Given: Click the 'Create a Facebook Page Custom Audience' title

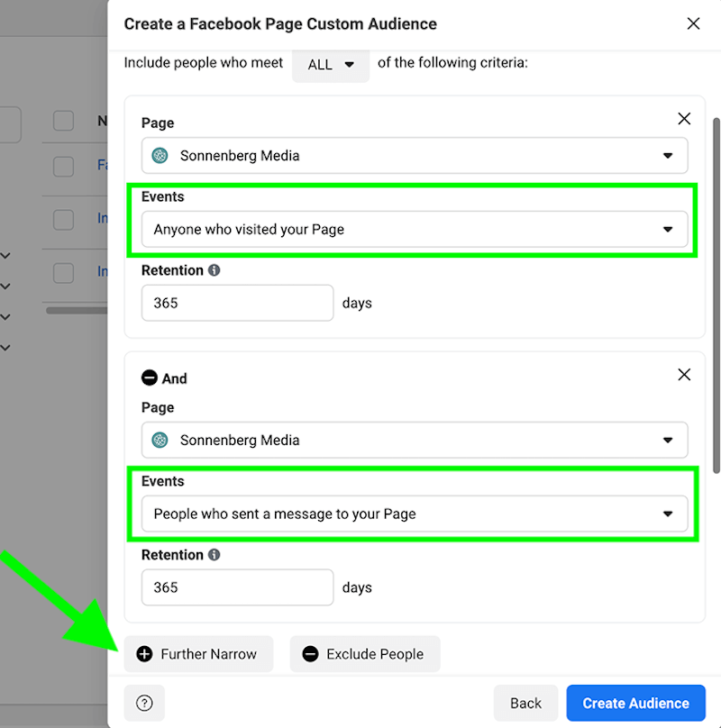Looking at the screenshot, I should (280, 23).
